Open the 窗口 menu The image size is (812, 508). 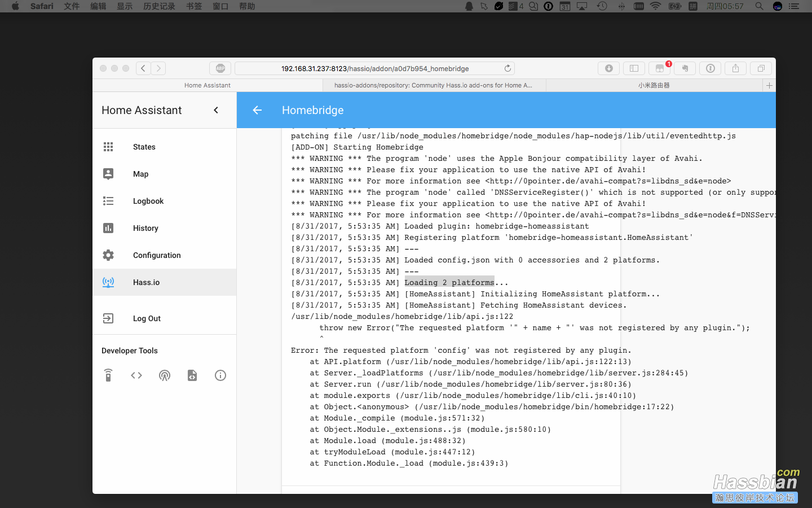[x=220, y=6]
